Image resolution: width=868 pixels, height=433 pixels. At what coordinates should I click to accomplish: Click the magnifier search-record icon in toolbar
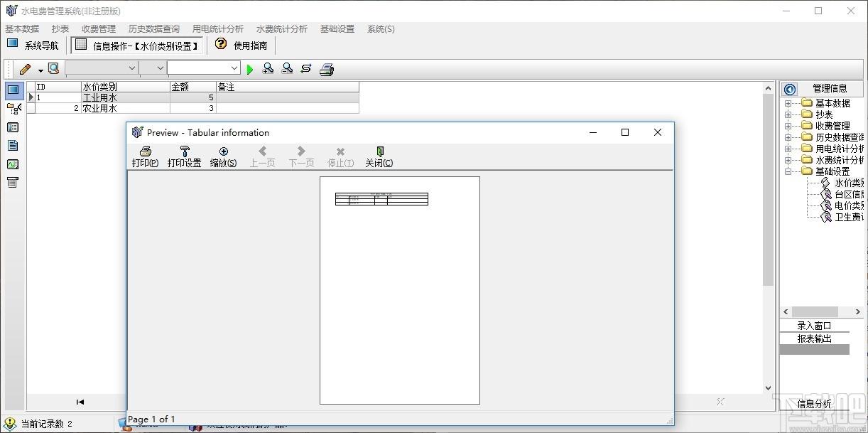point(53,69)
